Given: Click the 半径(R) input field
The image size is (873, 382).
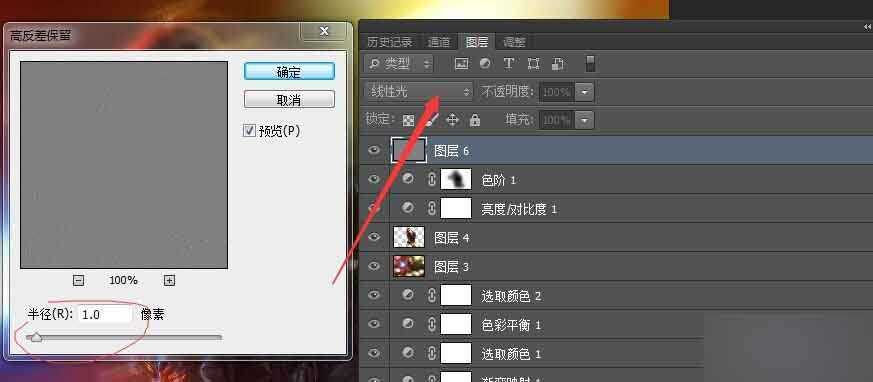Looking at the screenshot, I should coord(105,315).
